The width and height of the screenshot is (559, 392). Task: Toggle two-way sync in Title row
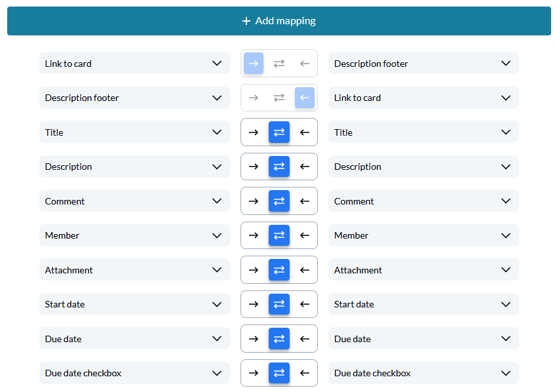tap(279, 132)
